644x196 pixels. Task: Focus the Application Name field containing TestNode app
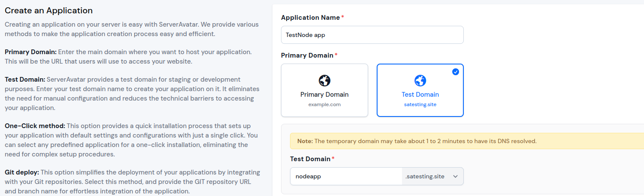372,35
